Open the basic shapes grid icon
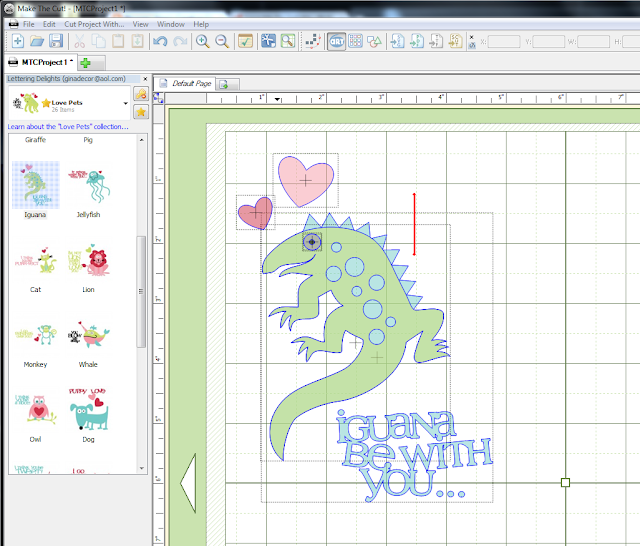 point(355,41)
